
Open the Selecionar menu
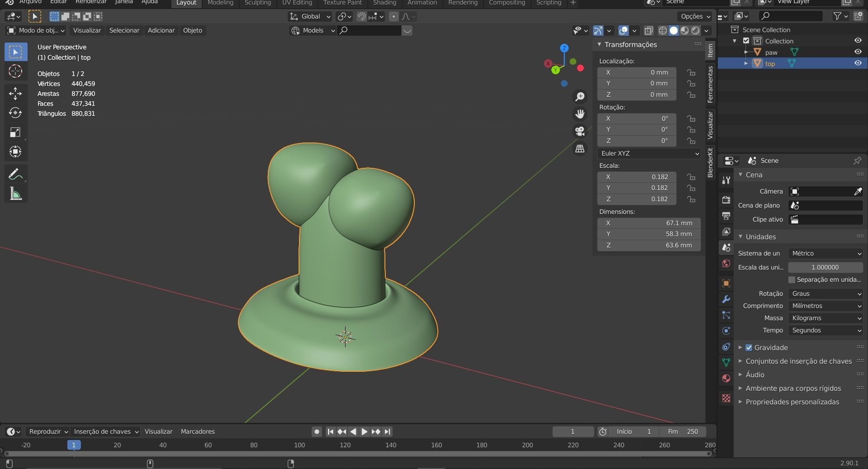point(124,30)
